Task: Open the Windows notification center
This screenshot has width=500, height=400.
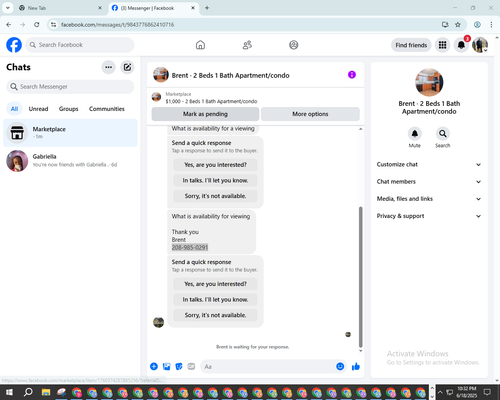Action: tap(487, 392)
